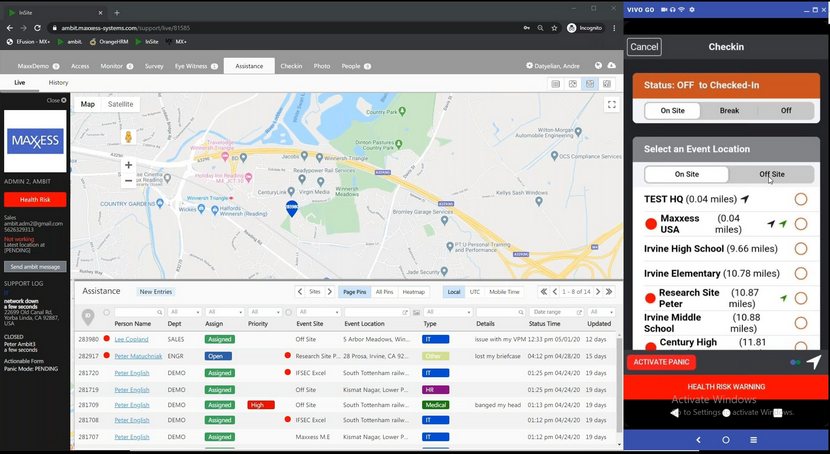Select the first layout view icon
The width and height of the screenshot is (830, 454).
[556, 84]
